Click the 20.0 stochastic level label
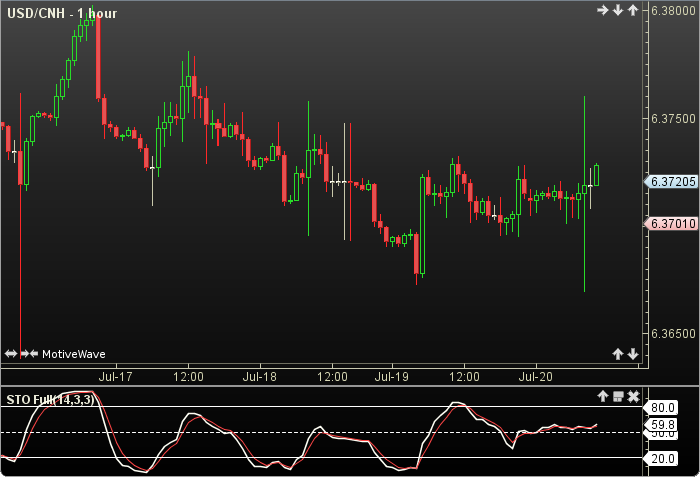This screenshot has height=477, width=700. click(661, 458)
